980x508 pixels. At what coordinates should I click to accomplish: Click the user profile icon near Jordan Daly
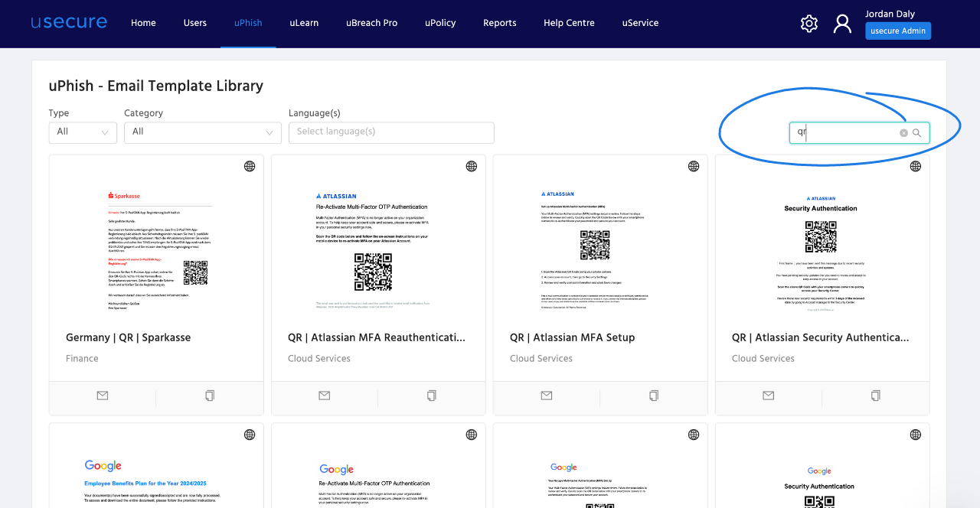[x=842, y=24]
